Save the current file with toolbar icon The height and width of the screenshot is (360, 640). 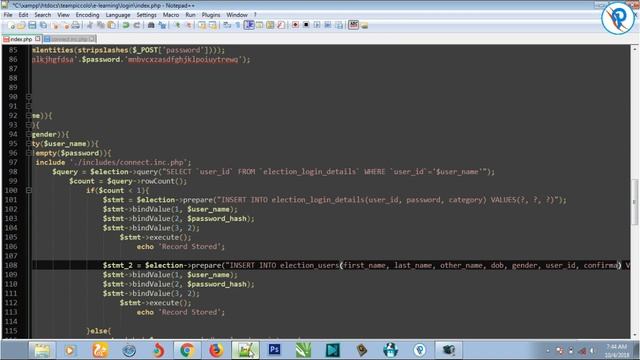pyautogui.click(x=32, y=25)
